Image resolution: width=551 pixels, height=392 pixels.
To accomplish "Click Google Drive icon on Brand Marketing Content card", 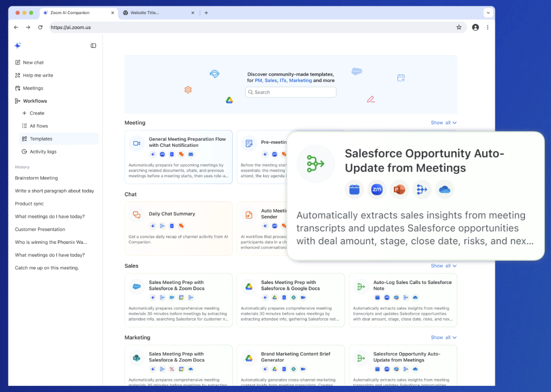I will [249, 358].
